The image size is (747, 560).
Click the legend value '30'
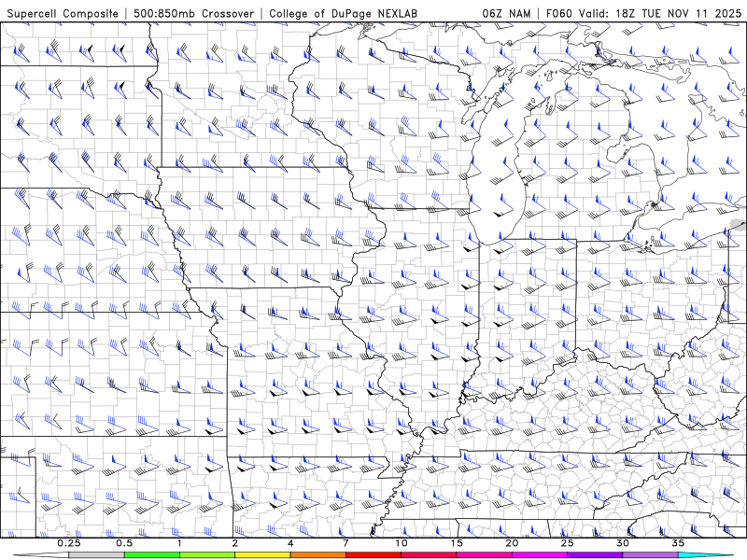point(622,543)
